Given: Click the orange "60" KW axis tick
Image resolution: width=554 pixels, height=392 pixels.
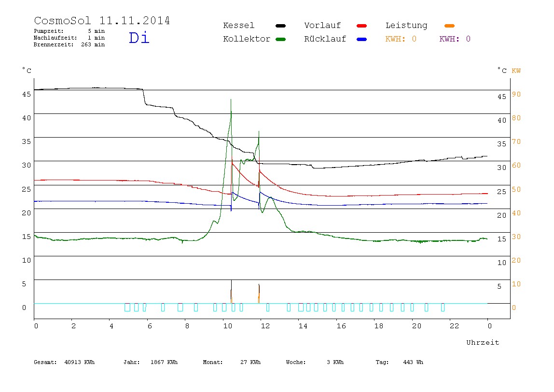Looking at the screenshot, I should click(516, 166).
